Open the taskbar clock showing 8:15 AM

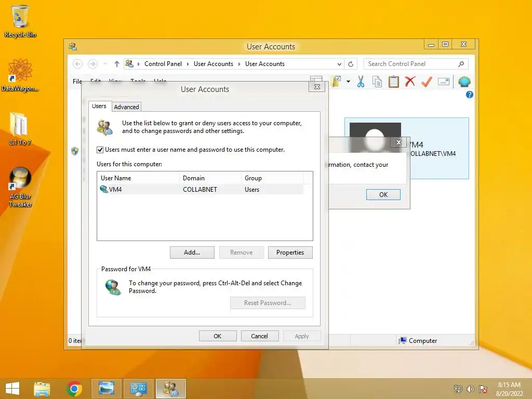click(509, 389)
